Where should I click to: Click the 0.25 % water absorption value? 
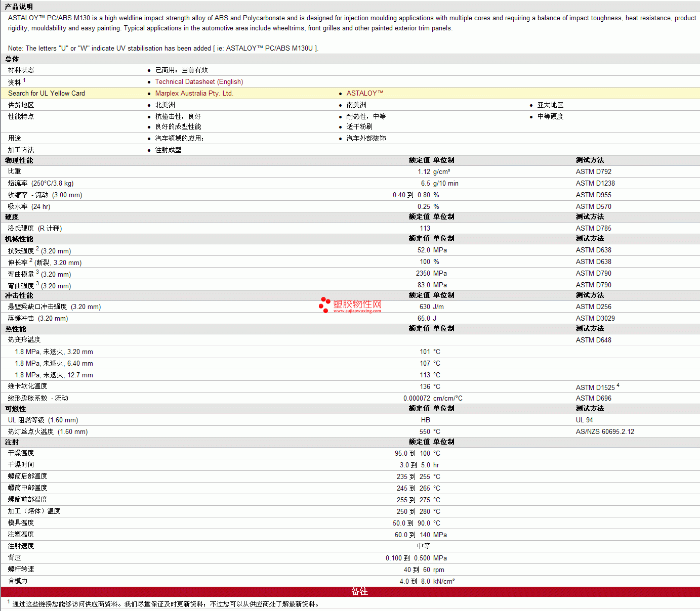coord(428,206)
